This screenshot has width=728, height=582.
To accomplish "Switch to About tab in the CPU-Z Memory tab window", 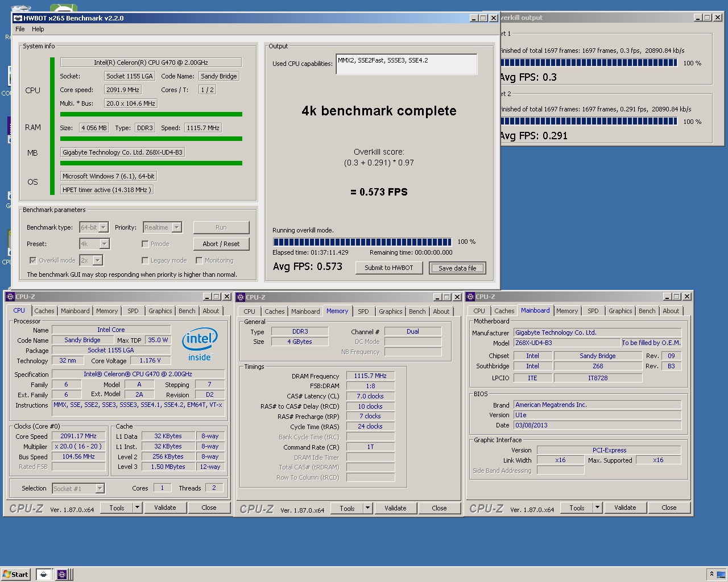I will click(x=441, y=311).
